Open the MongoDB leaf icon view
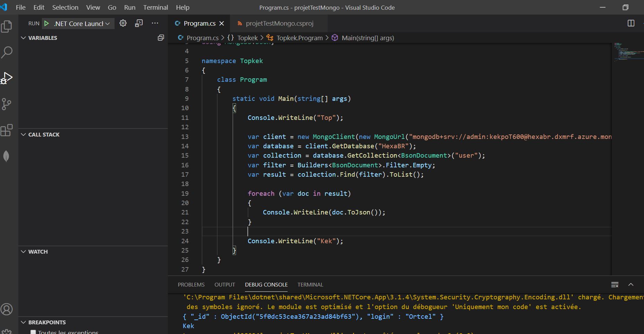644x334 pixels. (6, 156)
